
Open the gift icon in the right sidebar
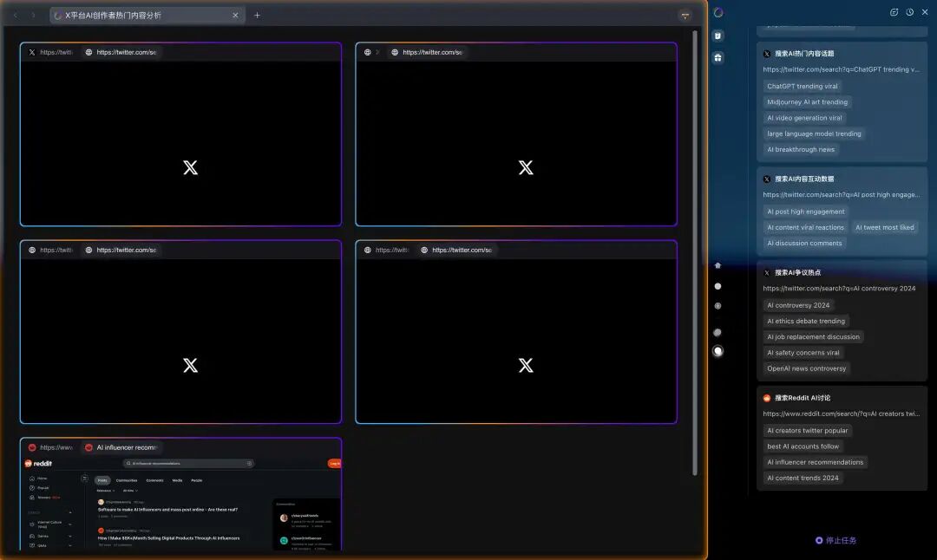click(717, 58)
